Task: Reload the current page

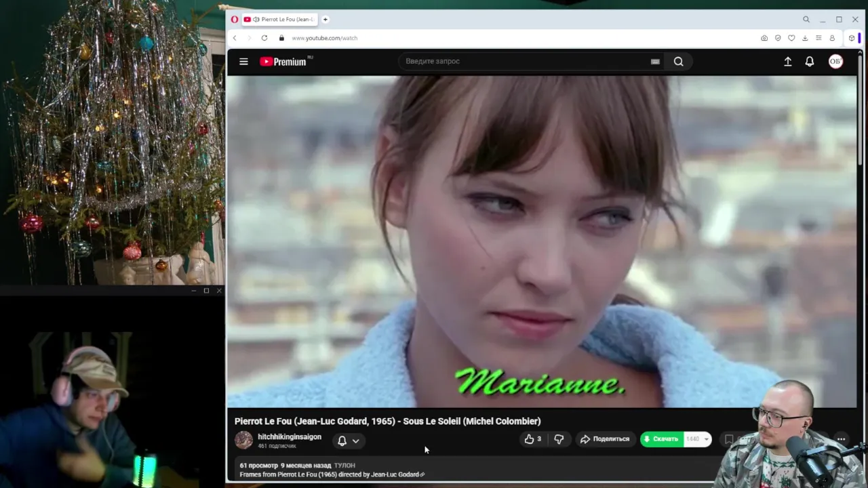Action: pos(264,38)
